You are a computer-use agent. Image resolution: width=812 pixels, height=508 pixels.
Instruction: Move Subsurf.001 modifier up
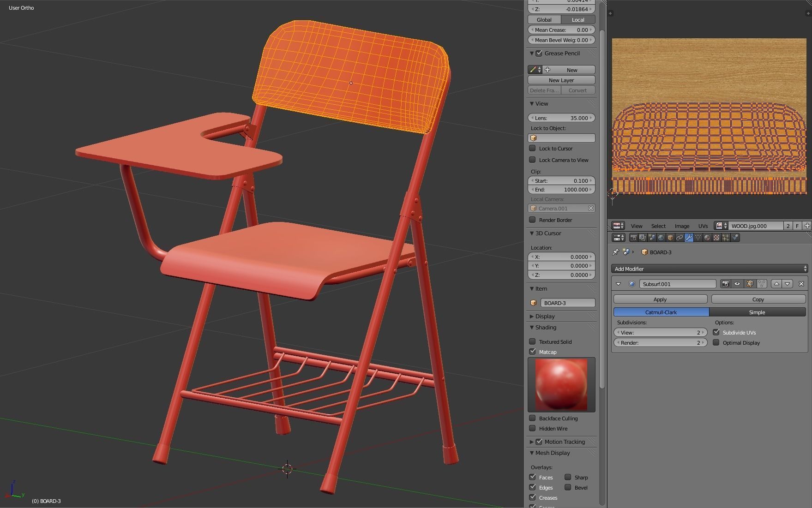(776, 284)
